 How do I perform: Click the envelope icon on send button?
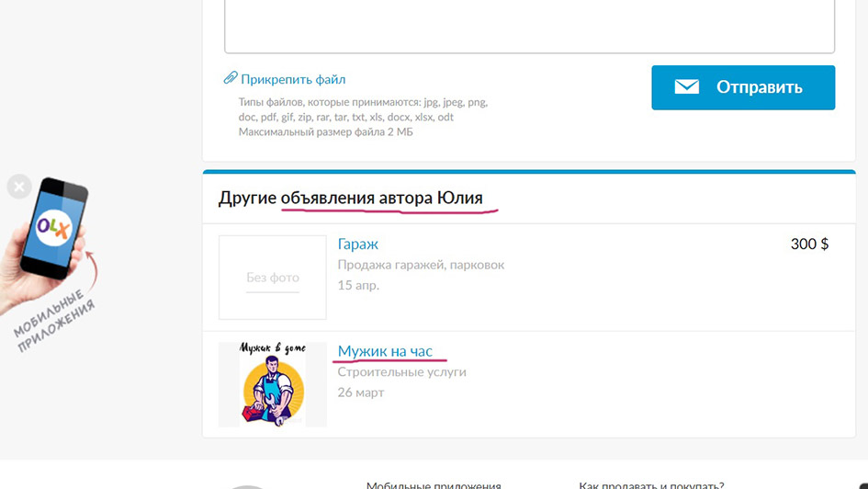(687, 87)
